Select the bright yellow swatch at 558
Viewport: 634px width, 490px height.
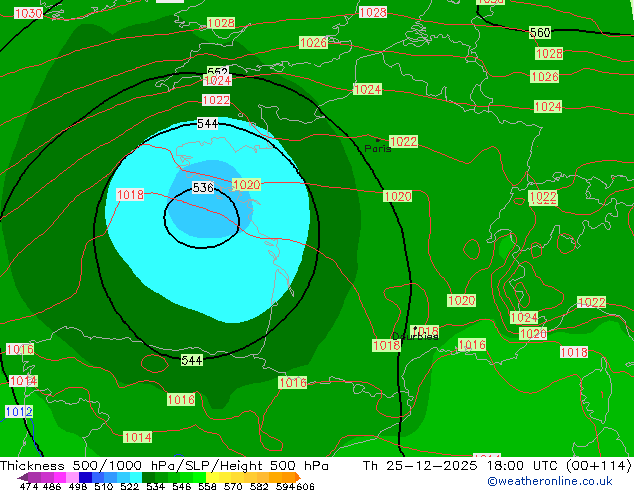[x=212, y=477]
